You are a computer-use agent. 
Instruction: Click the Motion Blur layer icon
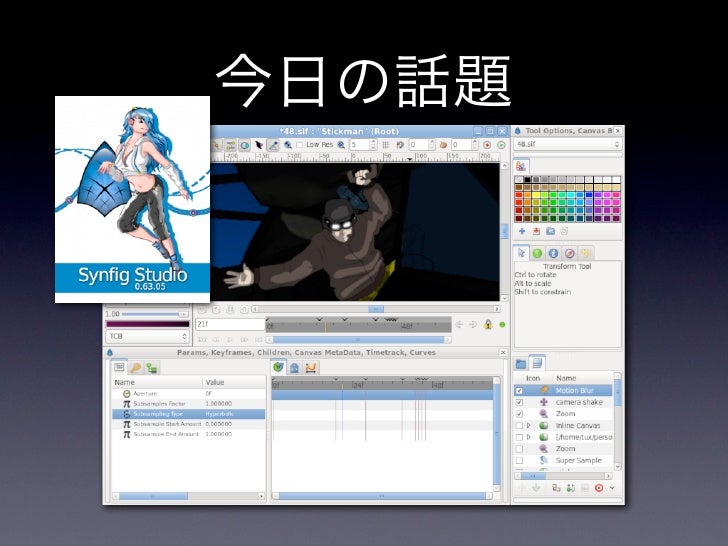(543, 390)
